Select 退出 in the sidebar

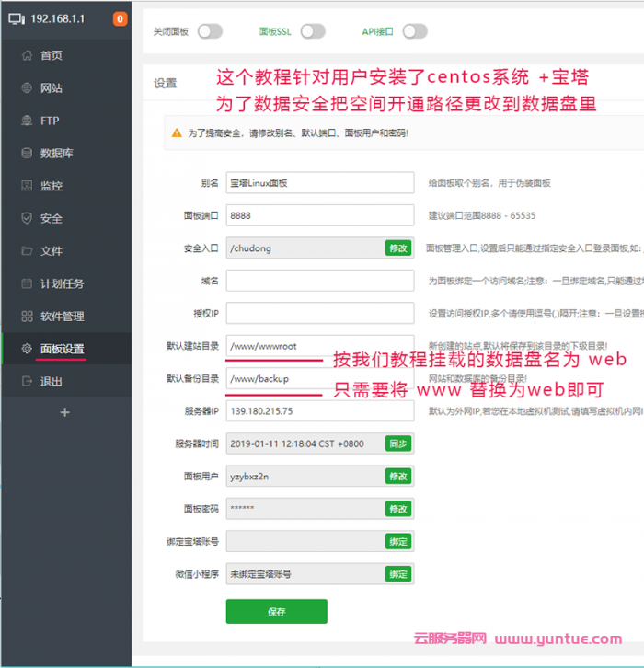[52, 382]
